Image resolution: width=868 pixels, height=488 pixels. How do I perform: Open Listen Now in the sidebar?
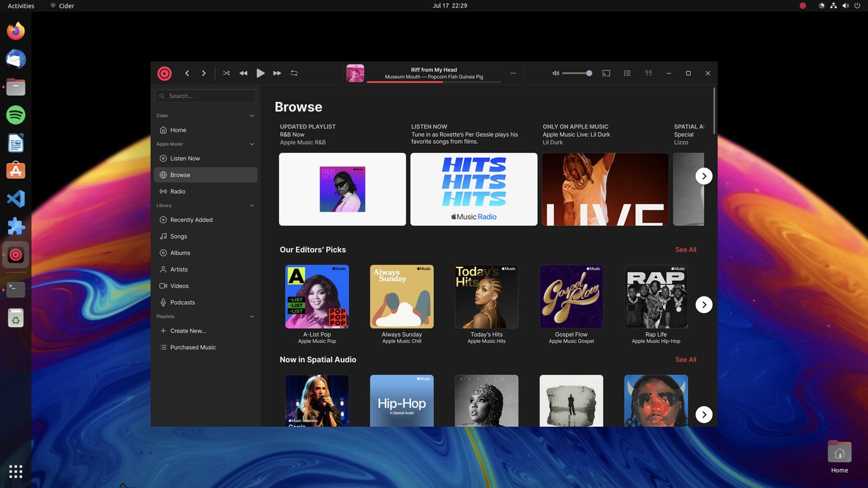206,158
